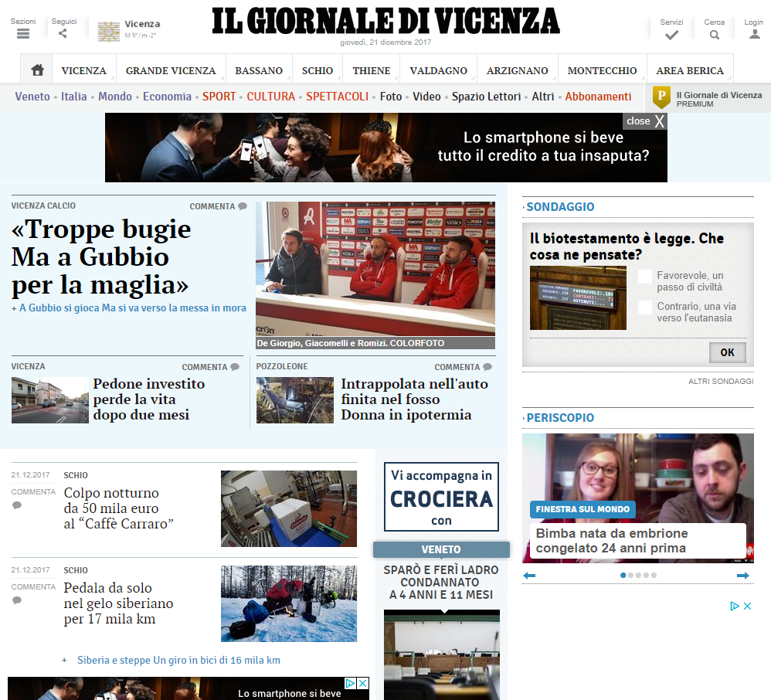Click snowy Siberia cyclist thumbnail
Viewport: 771px width, 700px height.
[x=289, y=603]
